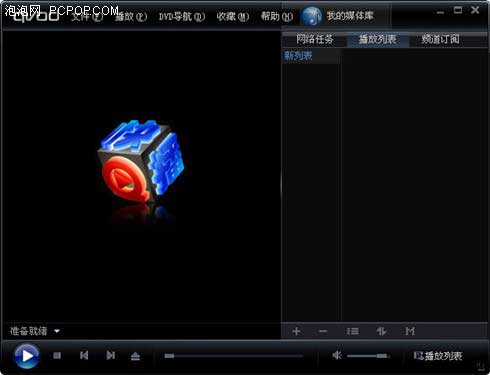Click the eject/open file icon

click(x=135, y=356)
